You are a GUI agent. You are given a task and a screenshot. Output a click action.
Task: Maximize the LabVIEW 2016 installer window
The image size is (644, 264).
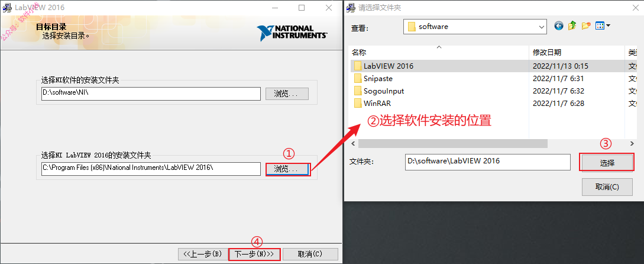302,8
